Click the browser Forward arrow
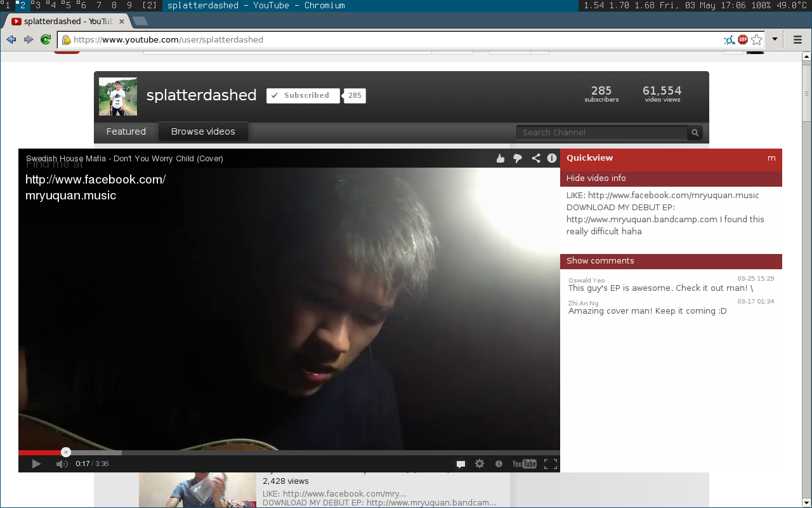The height and width of the screenshot is (508, 812). click(29, 39)
